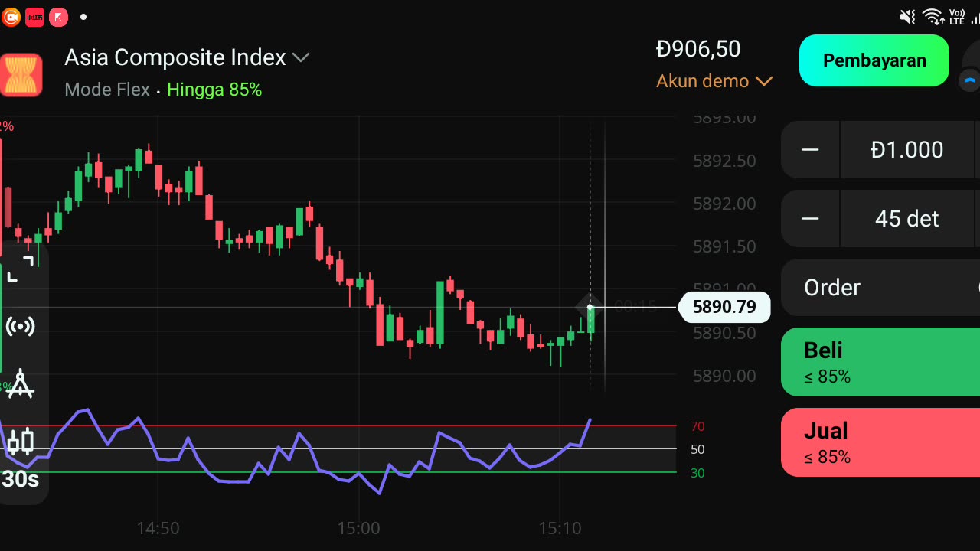
Task: Tap the current price diamond marker
Action: (590, 307)
